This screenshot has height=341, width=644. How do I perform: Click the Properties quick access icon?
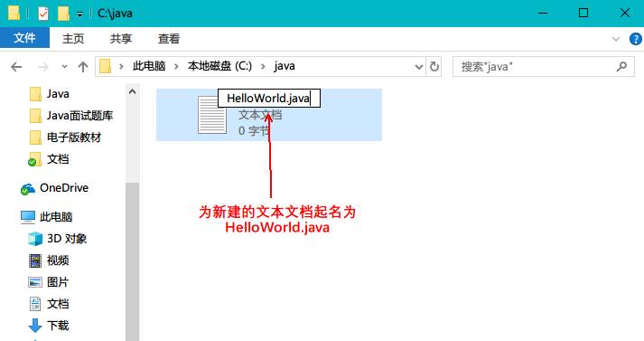(43, 14)
